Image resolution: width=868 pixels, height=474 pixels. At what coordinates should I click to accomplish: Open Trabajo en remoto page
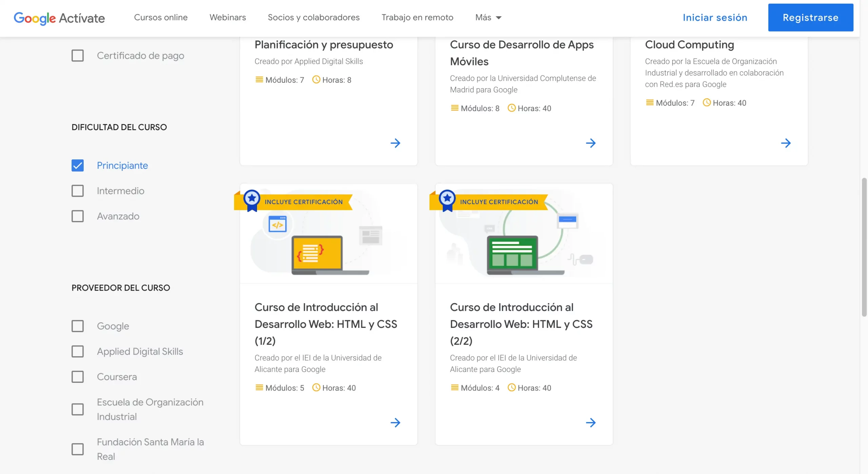coord(417,17)
